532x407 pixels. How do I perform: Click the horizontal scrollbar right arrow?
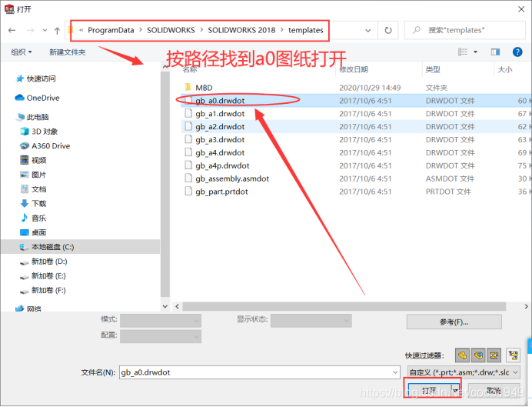coord(526,306)
